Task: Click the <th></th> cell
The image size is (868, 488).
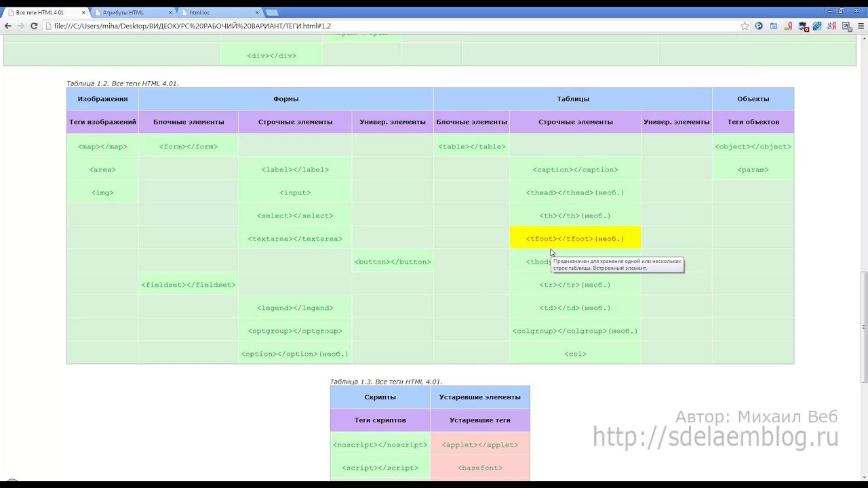Action: tap(575, 216)
